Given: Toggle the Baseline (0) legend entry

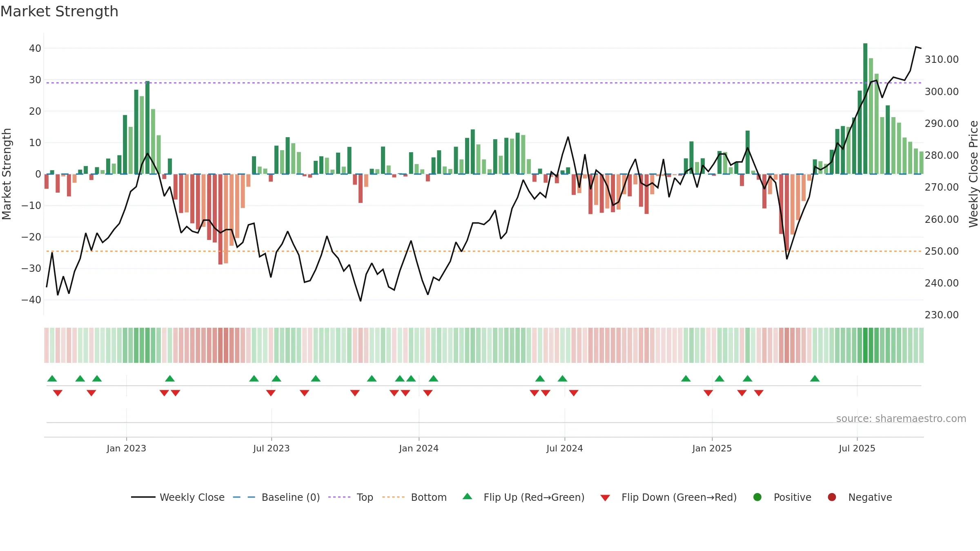Looking at the screenshot, I should pos(276,497).
